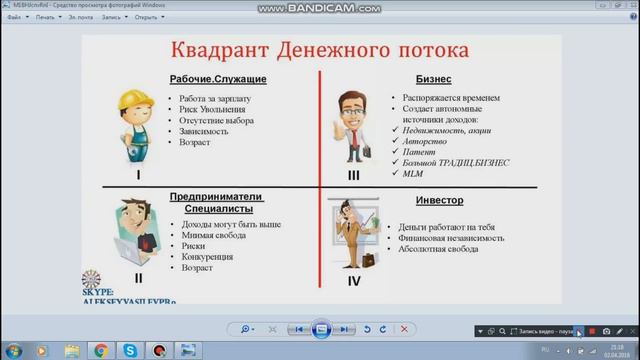Click the text Работа за зарплату

click(215, 99)
